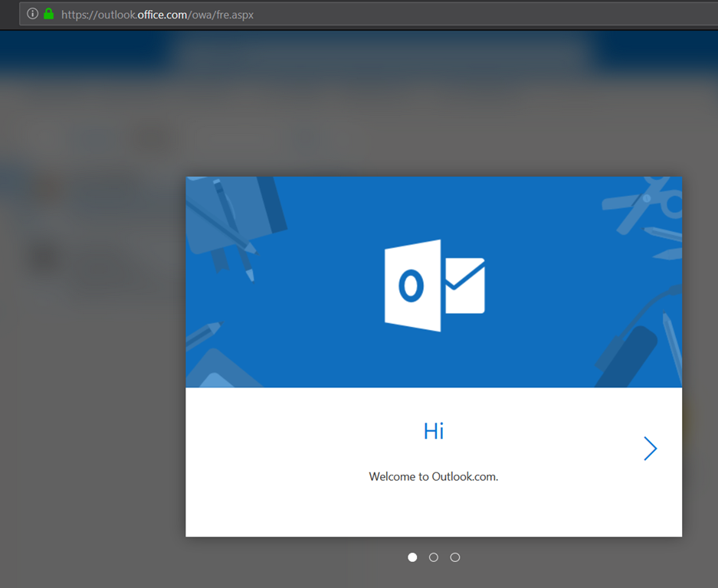Viewport: 718px width, 588px height.
Task: Focus the URL address field
Action: [368, 15]
